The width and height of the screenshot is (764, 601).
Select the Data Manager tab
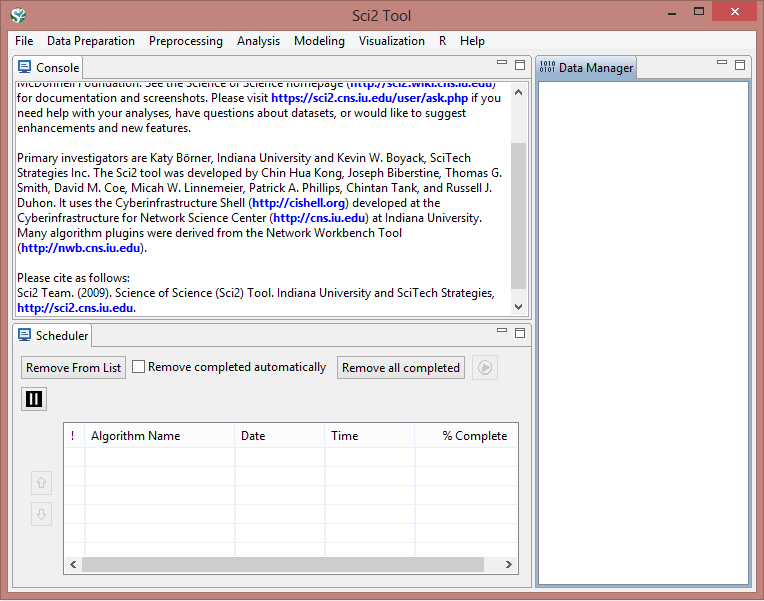coord(586,67)
